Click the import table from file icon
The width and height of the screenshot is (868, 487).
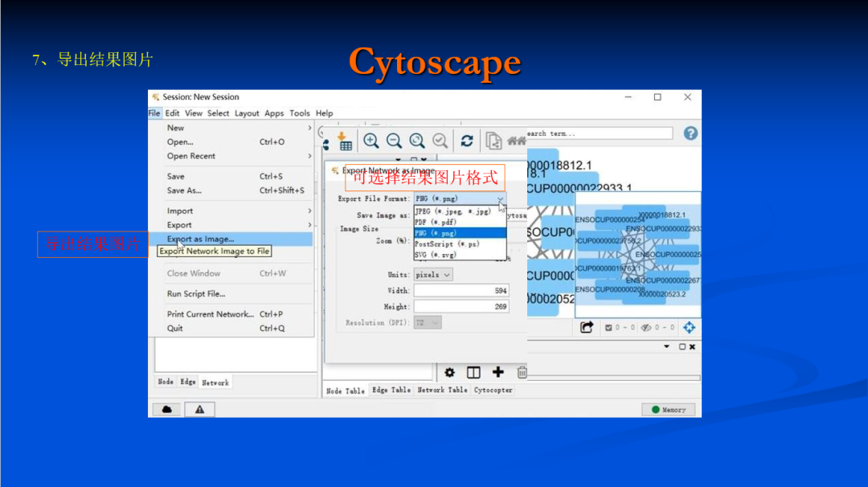[344, 141]
